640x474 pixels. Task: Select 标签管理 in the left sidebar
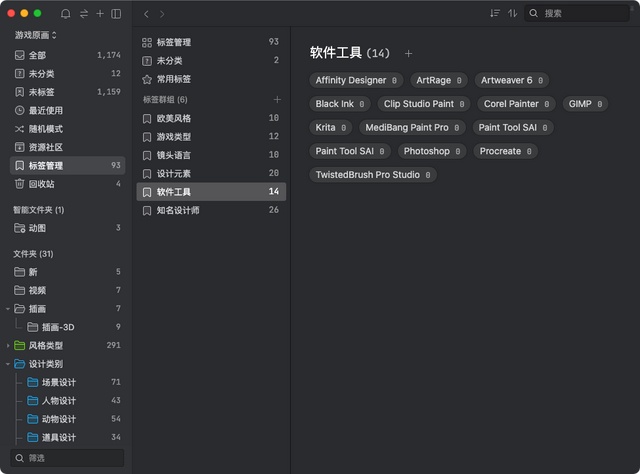click(67, 165)
